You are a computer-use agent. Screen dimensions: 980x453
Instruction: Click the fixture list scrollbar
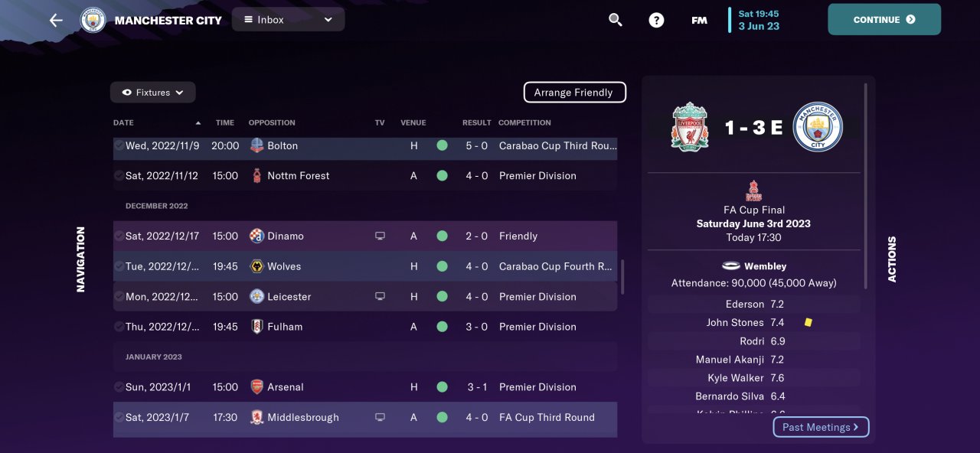(x=622, y=276)
